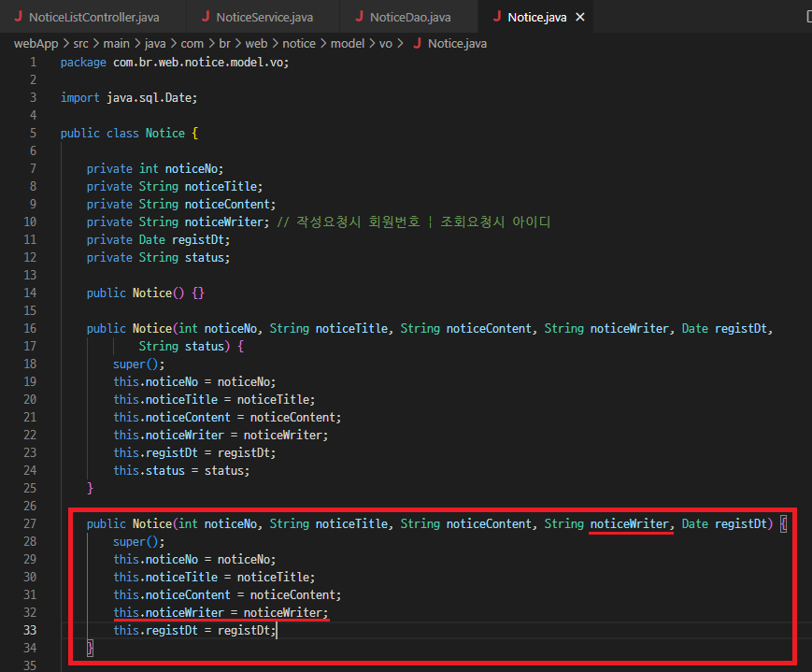The image size is (812, 672).
Task: Click closing brace on line 25
Action: pyautogui.click(x=90, y=488)
